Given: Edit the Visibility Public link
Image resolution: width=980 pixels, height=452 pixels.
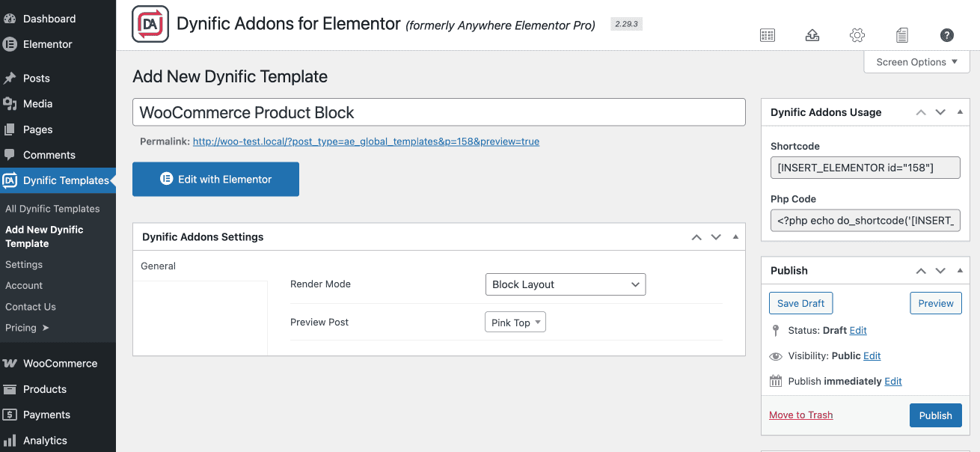Looking at the screenshot, I should pos(872,356).
